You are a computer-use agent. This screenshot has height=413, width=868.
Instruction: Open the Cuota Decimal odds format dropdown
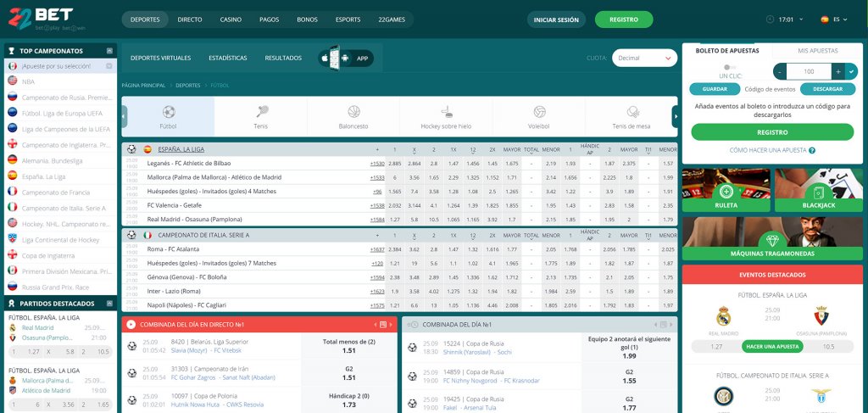644,59
